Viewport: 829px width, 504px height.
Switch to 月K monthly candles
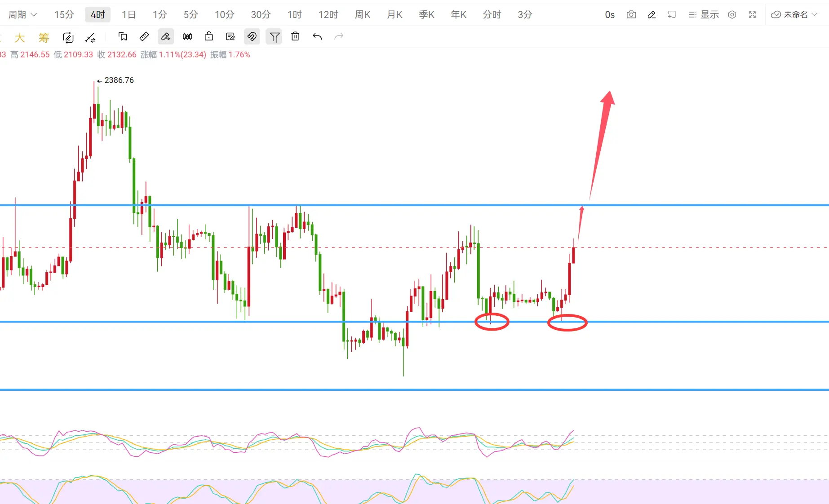pyautogui.click(x=395, y=15)
